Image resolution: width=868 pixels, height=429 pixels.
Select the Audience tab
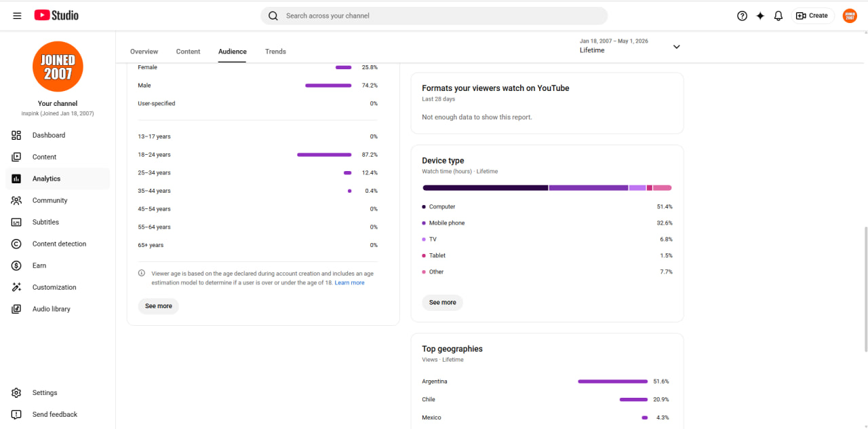click(233, 52)
